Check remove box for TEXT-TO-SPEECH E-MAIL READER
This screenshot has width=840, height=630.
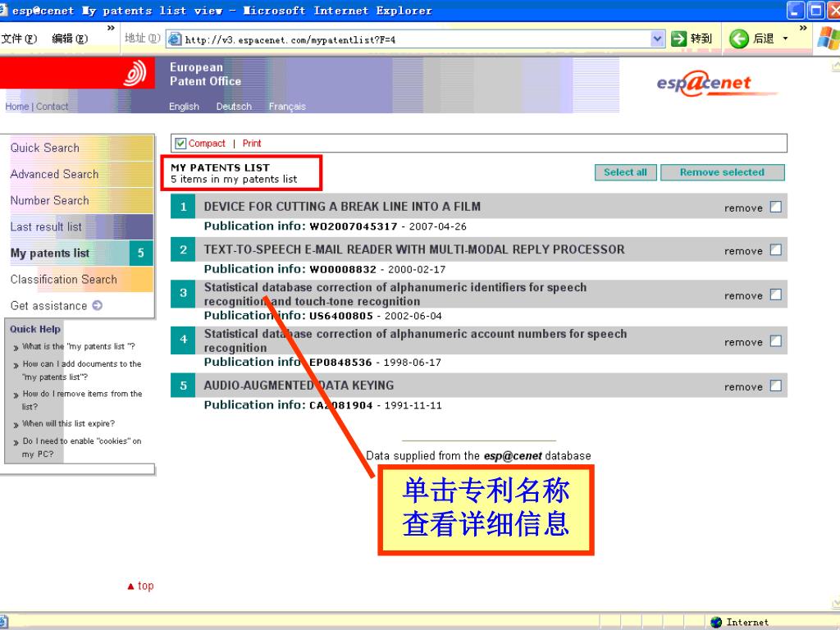pyautogui.click(x=776, y=249)
